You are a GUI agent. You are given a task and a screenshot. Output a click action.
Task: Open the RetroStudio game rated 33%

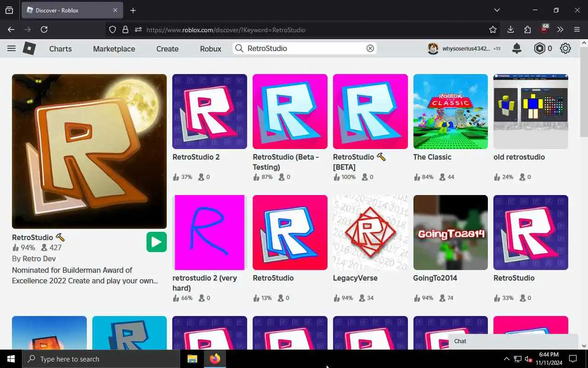531,232
